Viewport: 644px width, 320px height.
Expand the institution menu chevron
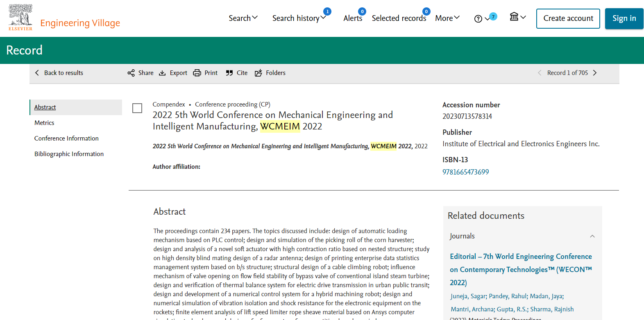click(523, 17)
